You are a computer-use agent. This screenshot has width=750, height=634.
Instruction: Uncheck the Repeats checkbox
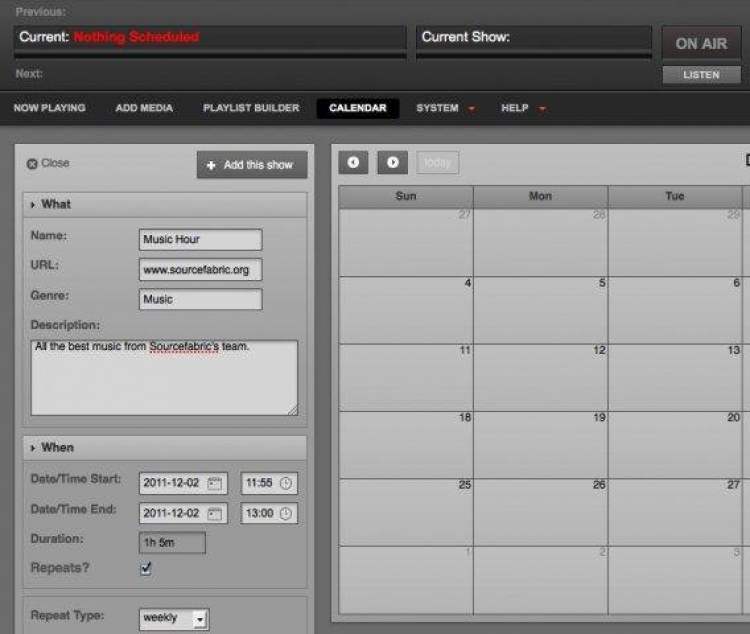146,568
